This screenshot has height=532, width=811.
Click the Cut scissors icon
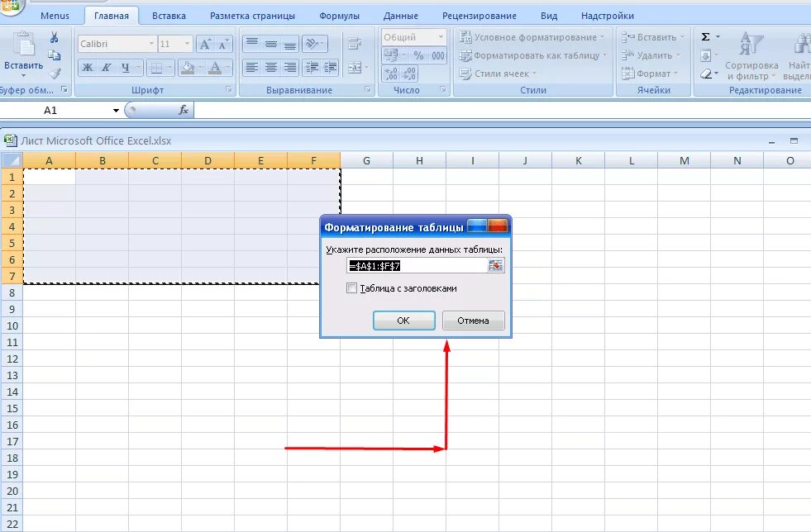click(54, 38)
